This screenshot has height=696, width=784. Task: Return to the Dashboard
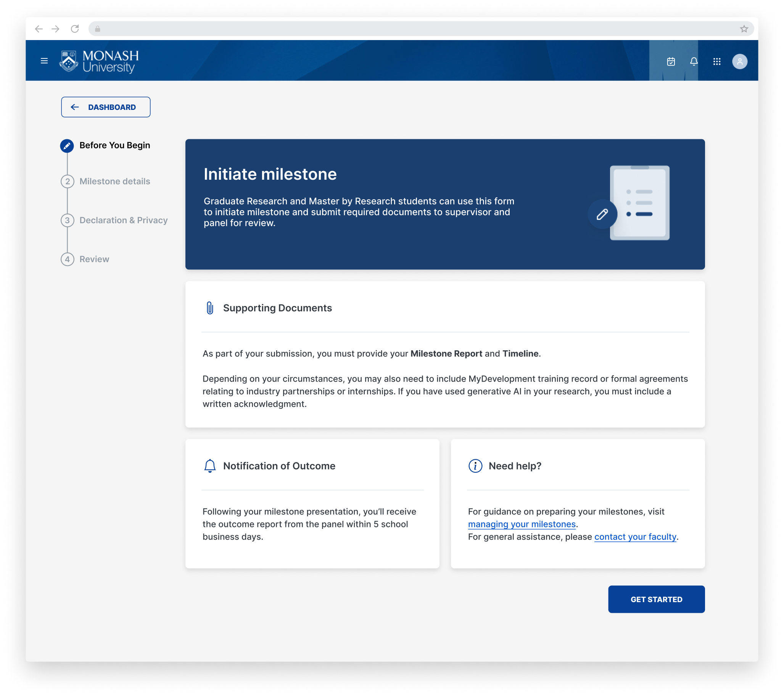coord(105,107)
